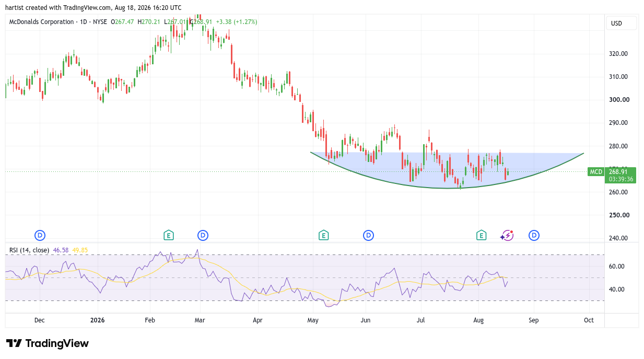Image resolution: width=644 pixels, height=359 pixels.
Task: Click the earnings marker in August
Action: (x=481, y=235)
